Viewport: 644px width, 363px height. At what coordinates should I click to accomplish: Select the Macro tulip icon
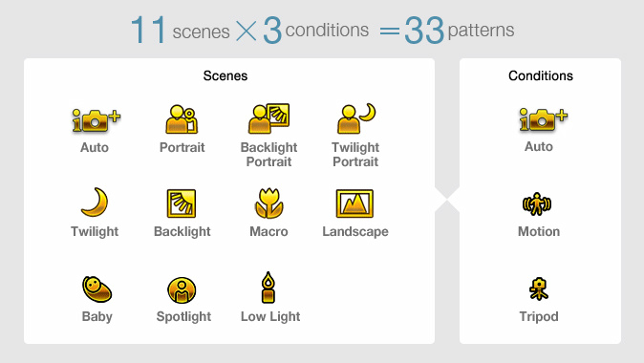coord(268,203)
